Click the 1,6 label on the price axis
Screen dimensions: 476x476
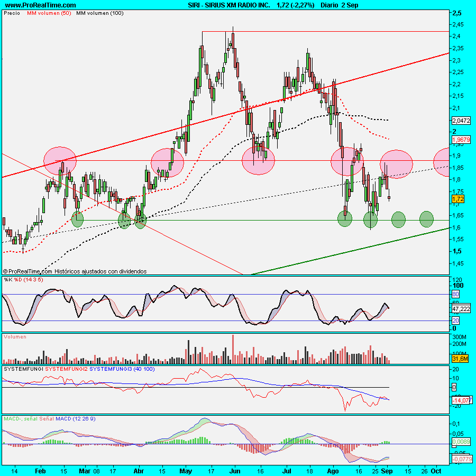click(456, 227)
